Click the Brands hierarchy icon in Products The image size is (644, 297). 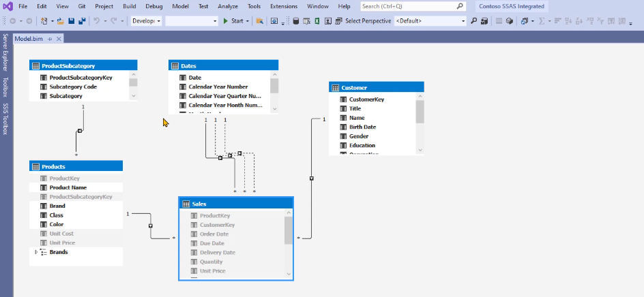click(x=44, y=252)
